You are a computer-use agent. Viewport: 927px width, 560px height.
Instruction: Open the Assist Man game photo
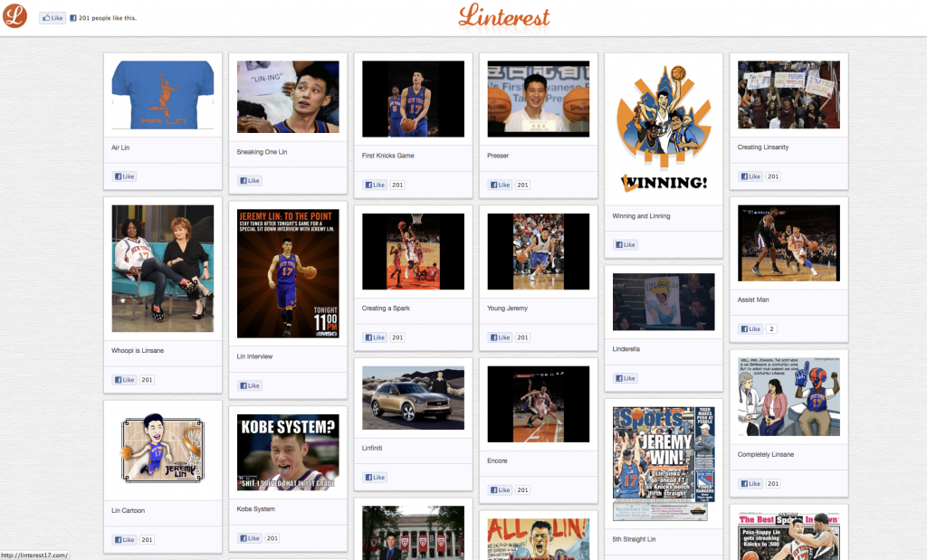click(788, 242)
